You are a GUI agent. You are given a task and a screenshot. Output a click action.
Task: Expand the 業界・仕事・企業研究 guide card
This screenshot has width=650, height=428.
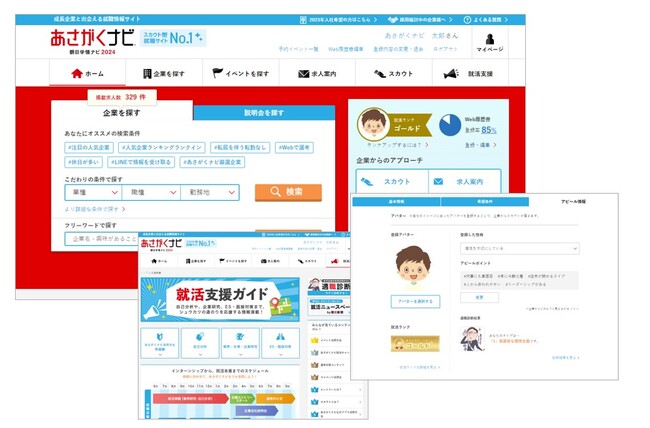240,343
